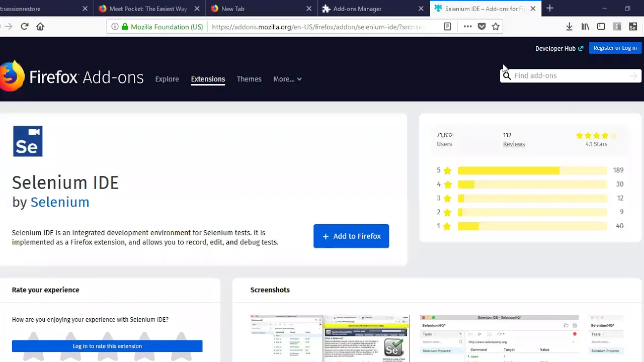Open the library icon in toolbar
The width and height of the screenshot is (644, 362).
click(x=585, y=27)
